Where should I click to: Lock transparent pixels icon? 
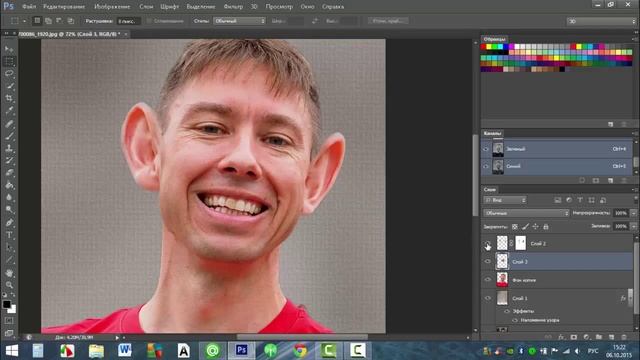pyautogui.click(x=515, y=227)
